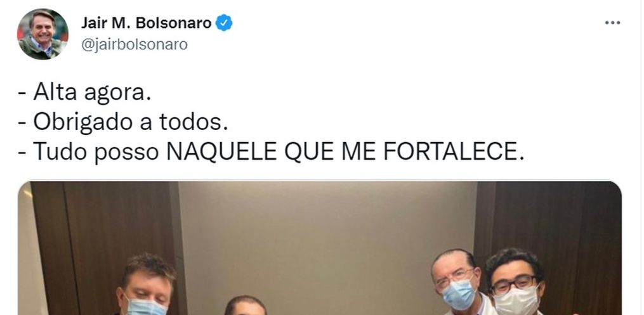Click the tweet line "- Alta agora."
The image size is (644, 315).
pyautogui.click(x=84, y=93)
